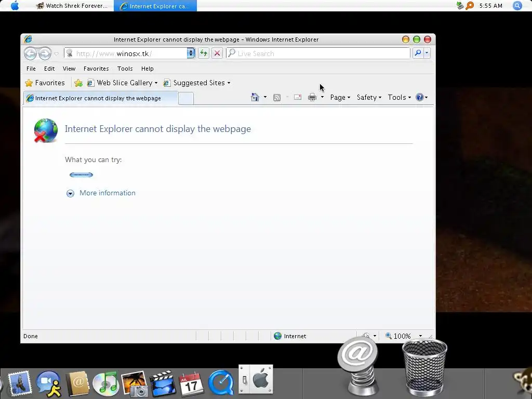Add page to Favorites bar icon
The height and width of the screenshot is (399, 532).
[78, 83]
